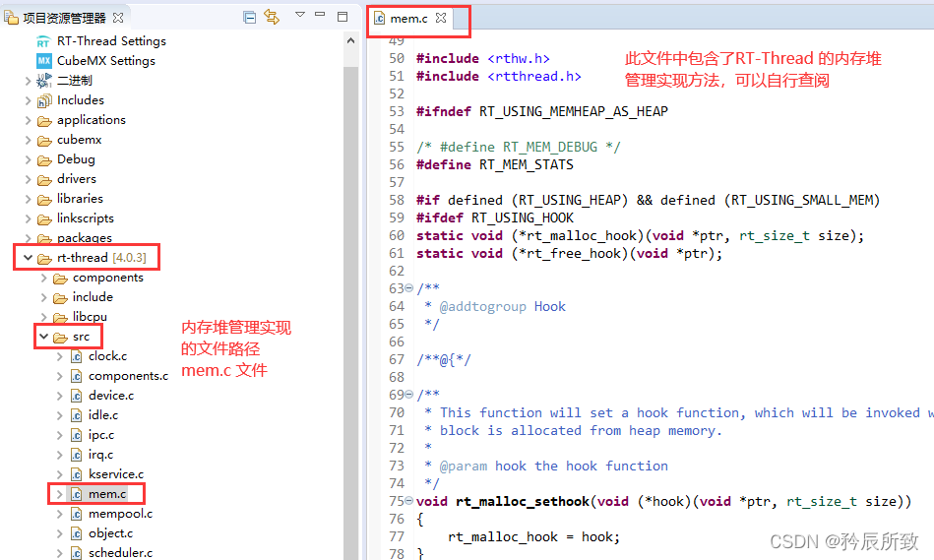Select the applications folder label

(x=92, y=120)
